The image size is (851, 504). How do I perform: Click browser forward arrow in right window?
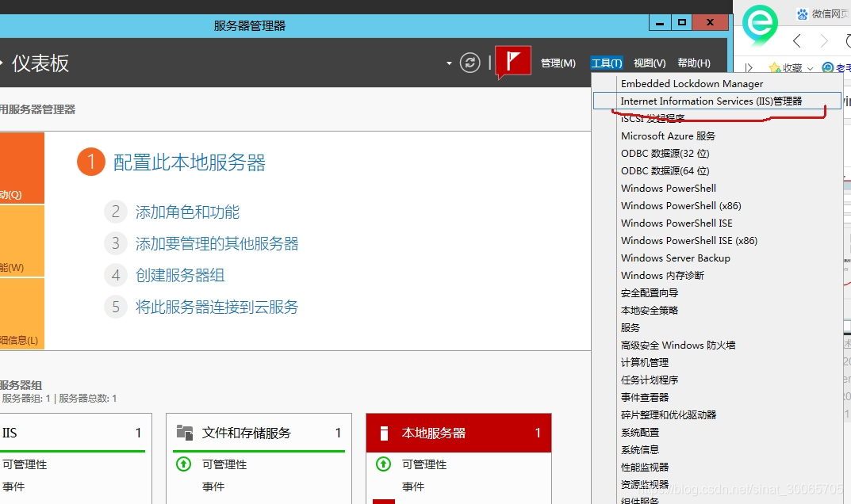pyautogui.click(x=824, y=40)
